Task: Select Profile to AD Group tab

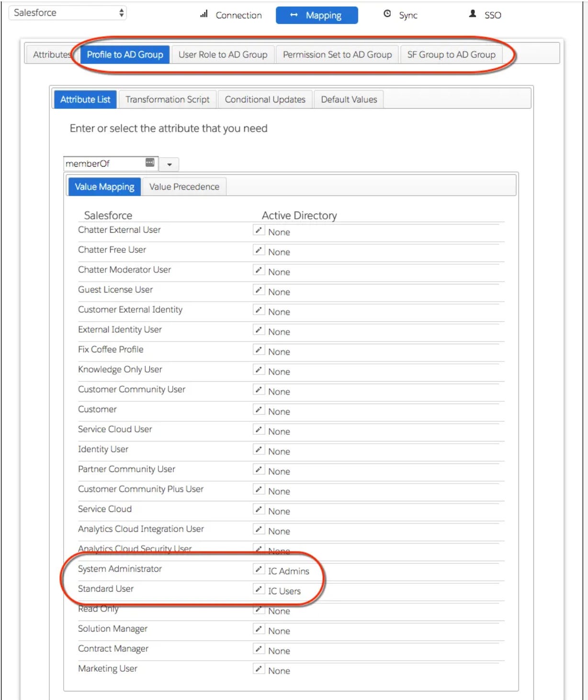Action: click(125, 55)
